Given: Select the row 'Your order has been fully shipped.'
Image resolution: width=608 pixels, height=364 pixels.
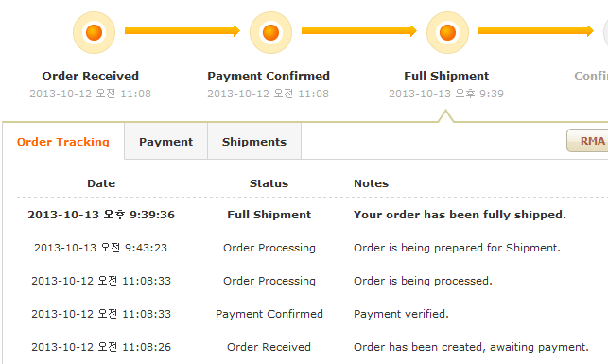Looking at the screenshot, I should pyautogui.click(x=312, y=215).
